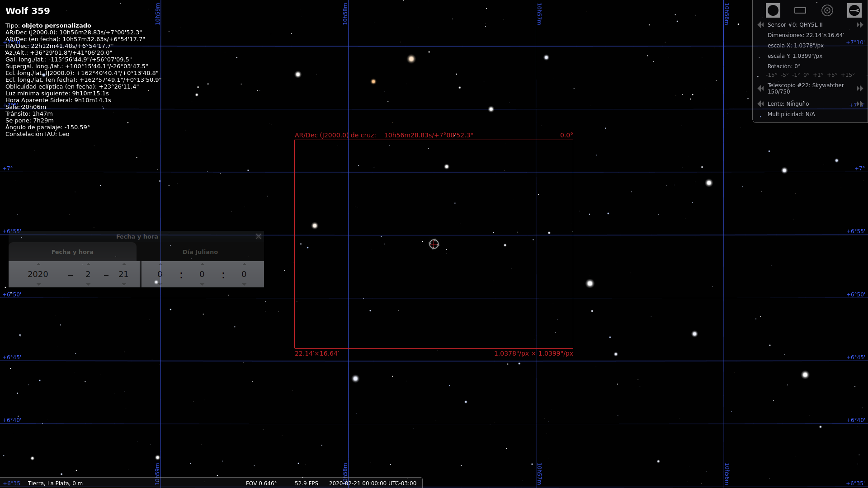Click the 52.9 FPS status readout
Viewport: 868px width, 488px height.
tap(307, 483)
